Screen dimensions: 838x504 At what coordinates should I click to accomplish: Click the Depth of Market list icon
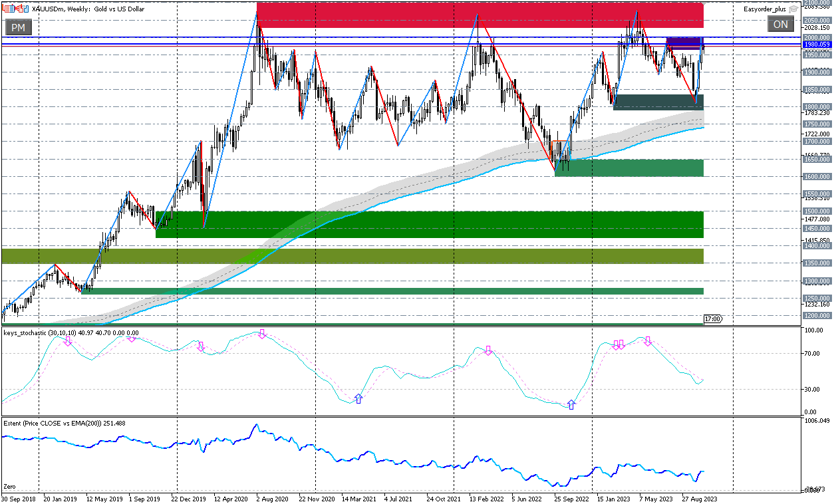[8, 9]
